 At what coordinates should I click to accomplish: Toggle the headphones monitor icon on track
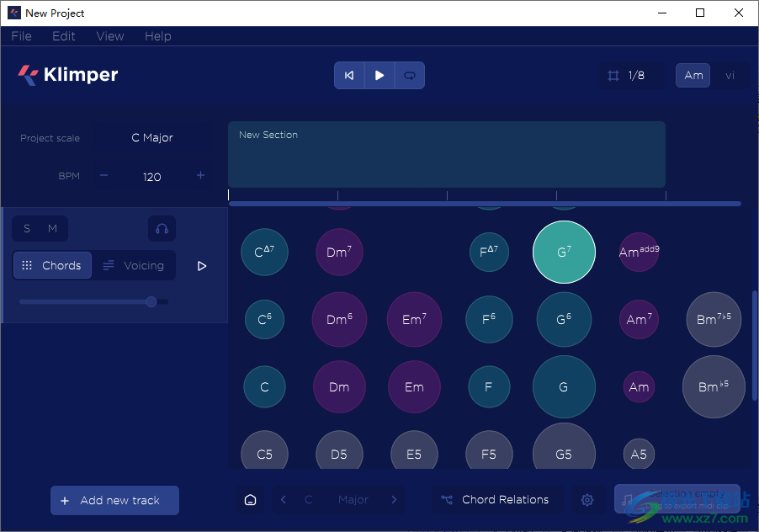(162, 229)
